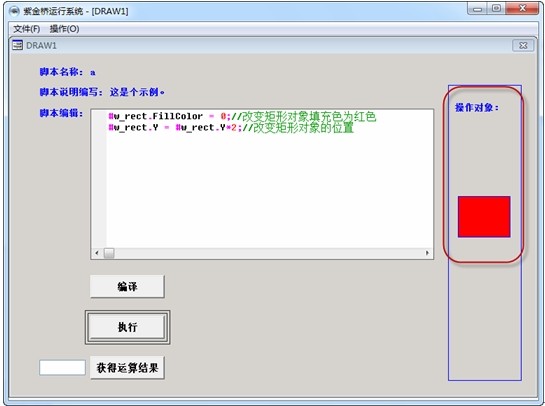This screenshot has height=406, width=545.
Task: Click the right scroll arrow in the editor
Action: [x=427, y=253]
